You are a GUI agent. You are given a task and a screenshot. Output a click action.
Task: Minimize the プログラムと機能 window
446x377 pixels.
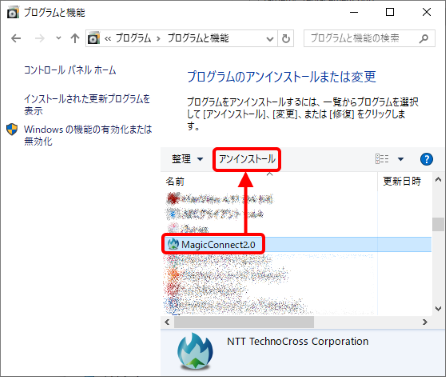(354, 12)
